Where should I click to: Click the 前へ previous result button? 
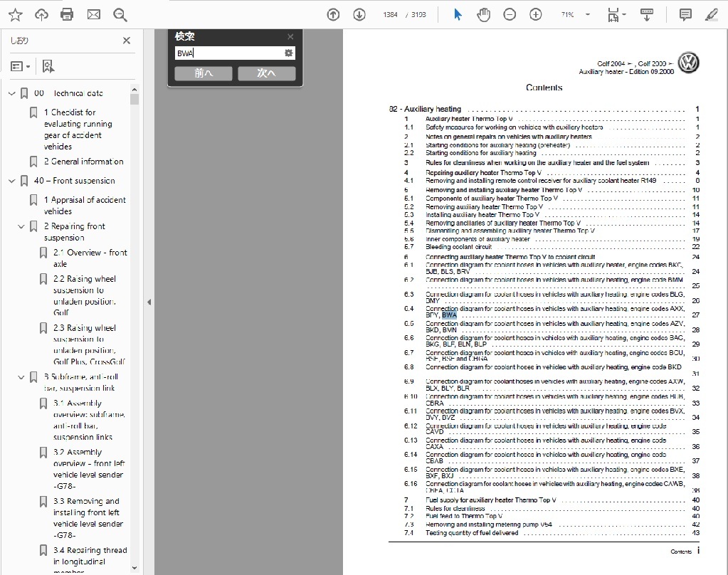pyautogui.click(x=204, y=73)
